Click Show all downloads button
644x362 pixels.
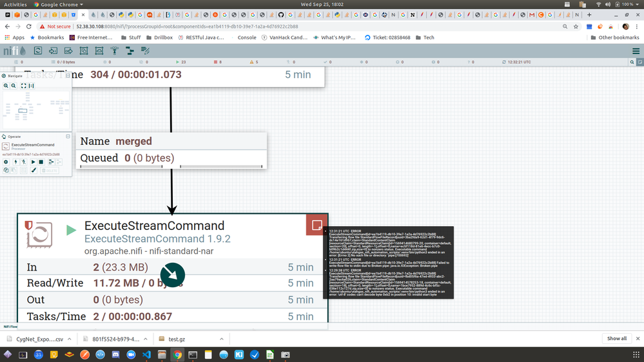click(x=617, y=339)
